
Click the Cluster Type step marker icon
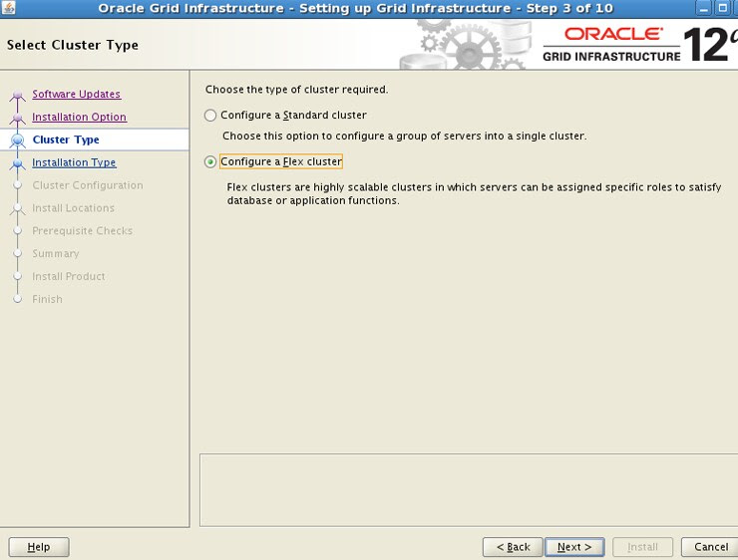pos(17,140)
